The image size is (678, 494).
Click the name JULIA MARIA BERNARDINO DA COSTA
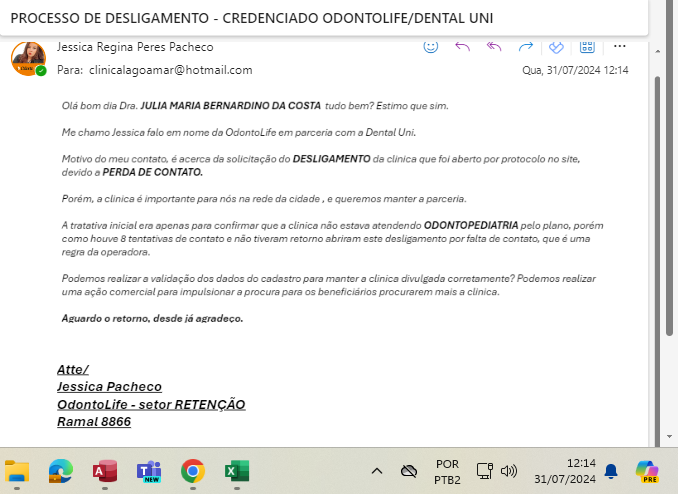(230, 106)
